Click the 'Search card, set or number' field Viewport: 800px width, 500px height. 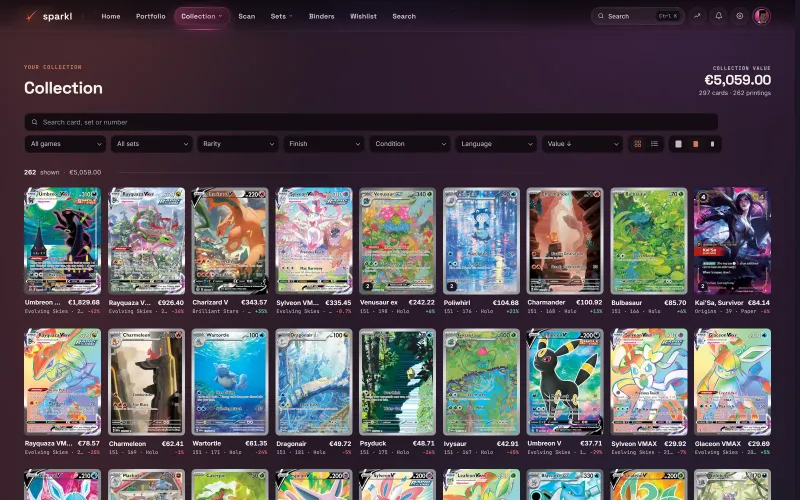(371, 122)
